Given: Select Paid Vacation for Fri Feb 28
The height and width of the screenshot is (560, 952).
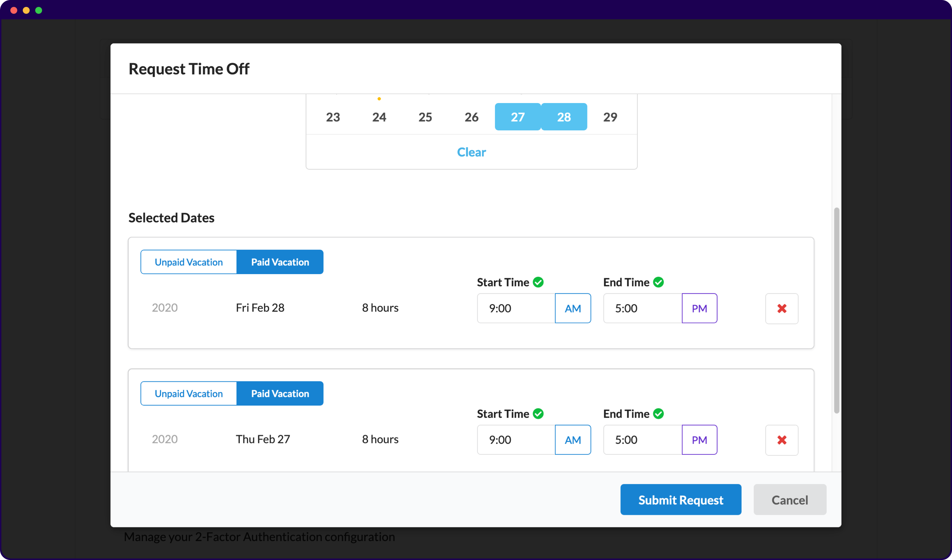Looking at the screenshot, I should (x=280, y=262).
